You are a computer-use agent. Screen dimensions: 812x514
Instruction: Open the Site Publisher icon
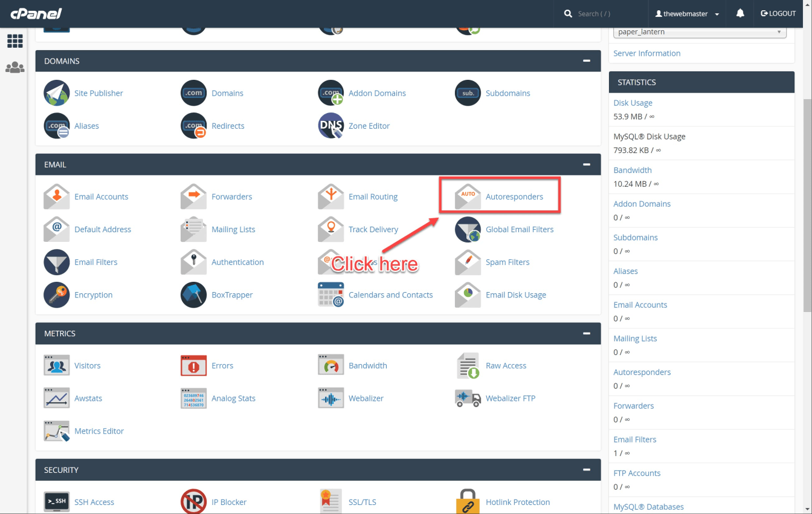click(57, 93)
